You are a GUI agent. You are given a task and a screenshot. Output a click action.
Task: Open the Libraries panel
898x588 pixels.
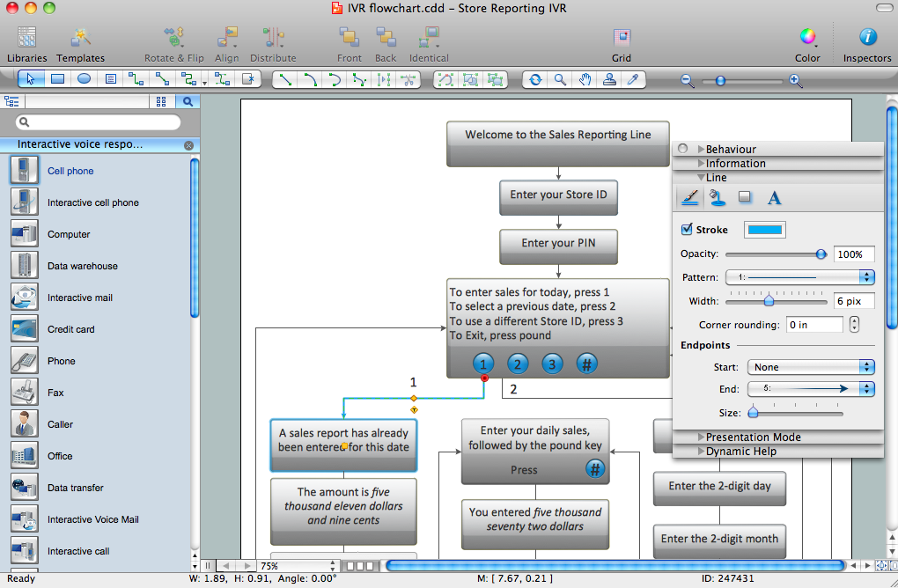(26, 45)
